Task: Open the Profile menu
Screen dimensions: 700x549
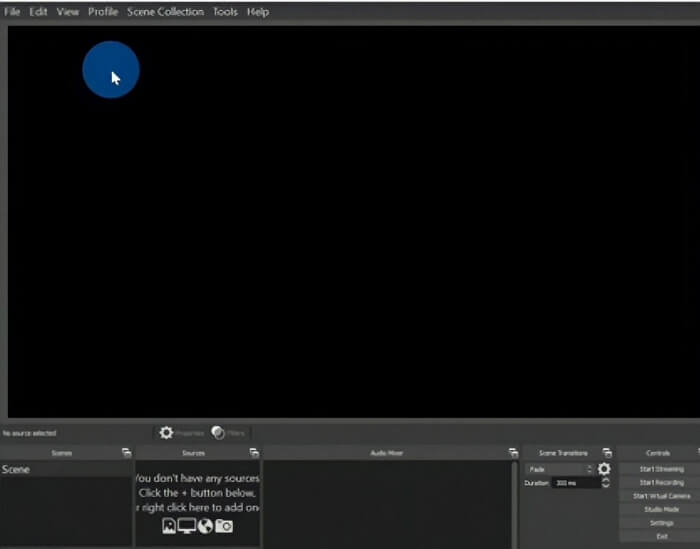Action: click(103, 12)
